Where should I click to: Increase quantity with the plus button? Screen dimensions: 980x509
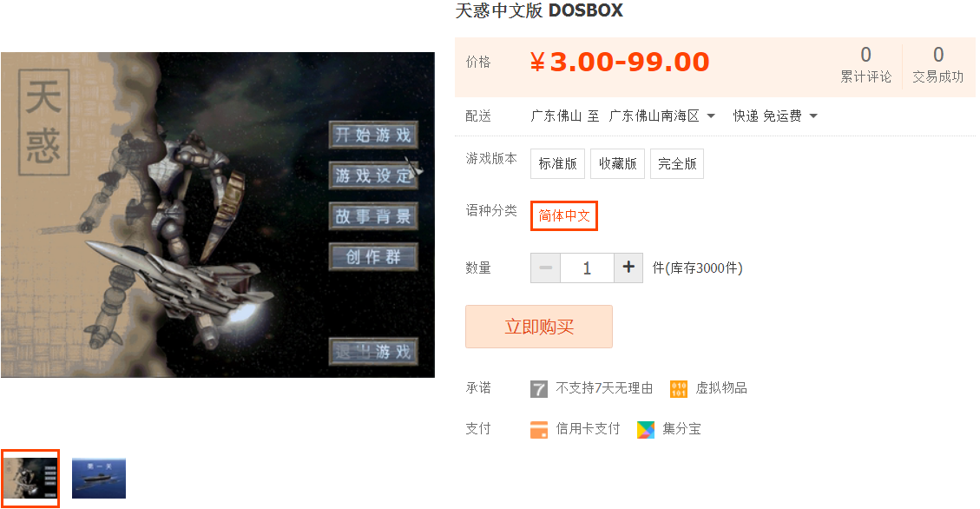[628, 268]
